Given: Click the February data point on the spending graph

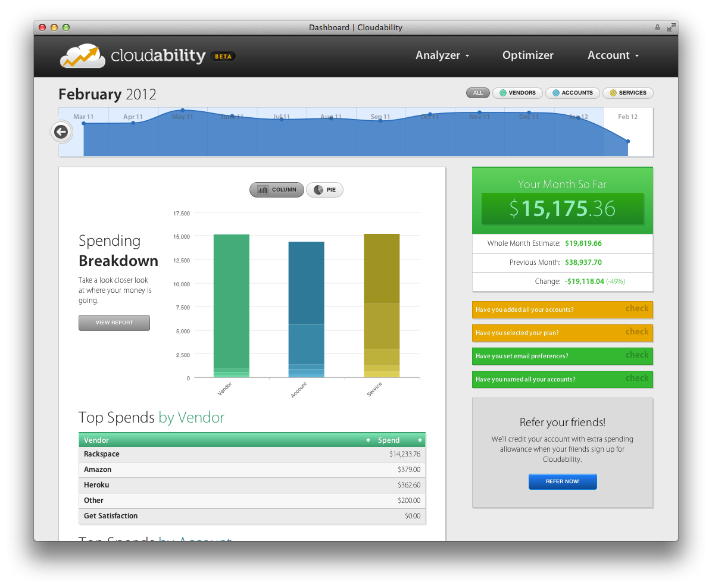Looking at the screenshot, I should tap(627, 142).
